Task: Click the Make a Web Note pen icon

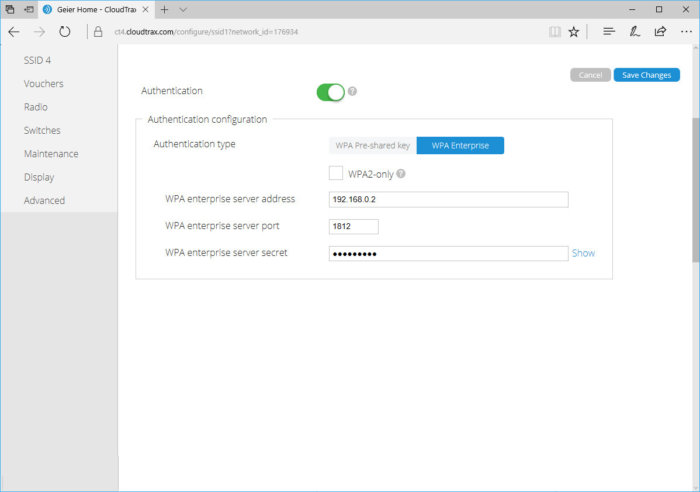Action: [634, 32]
